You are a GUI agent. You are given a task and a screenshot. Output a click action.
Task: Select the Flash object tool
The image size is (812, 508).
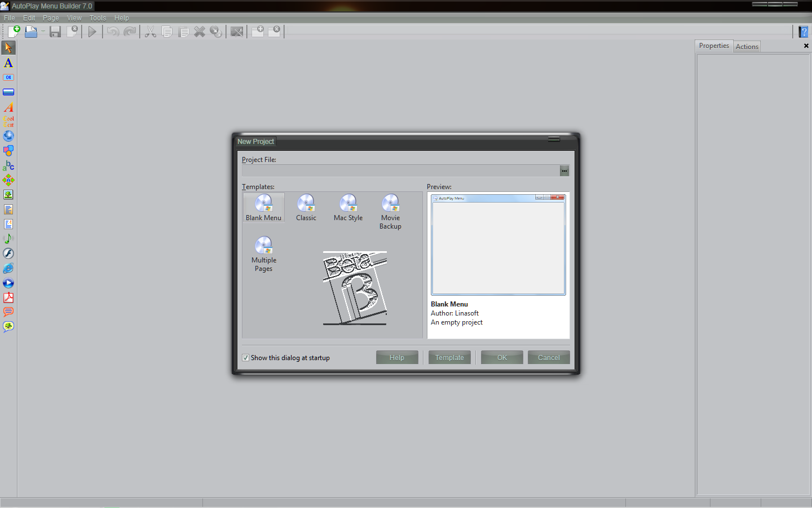coord(8,253)
